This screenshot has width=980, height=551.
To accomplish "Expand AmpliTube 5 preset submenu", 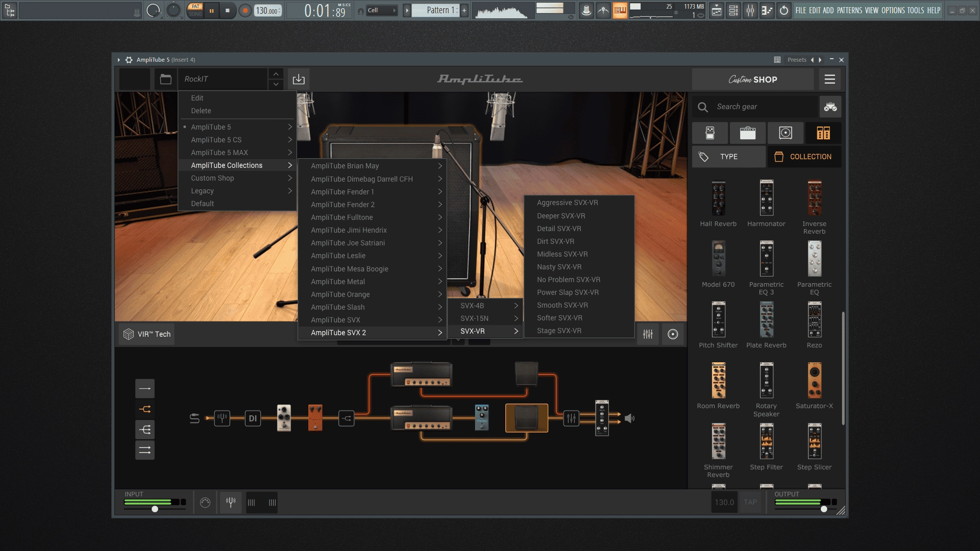I will point(237,127).
